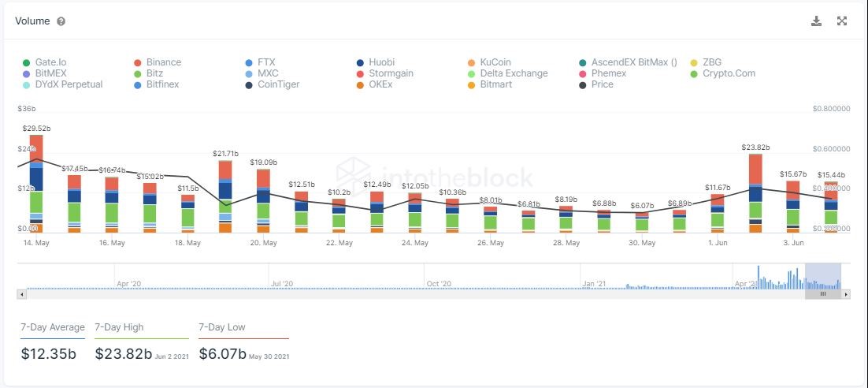Click the $29.52b bar for 14 May
The width and height of the screenshot is (868, 388).
[36, 183]
